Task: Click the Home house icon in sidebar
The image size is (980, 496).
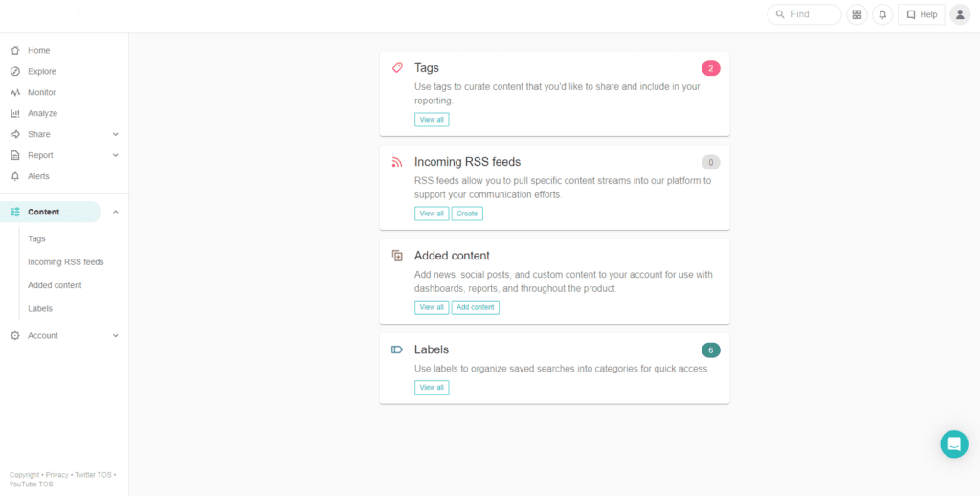Action: click(15, 50)
